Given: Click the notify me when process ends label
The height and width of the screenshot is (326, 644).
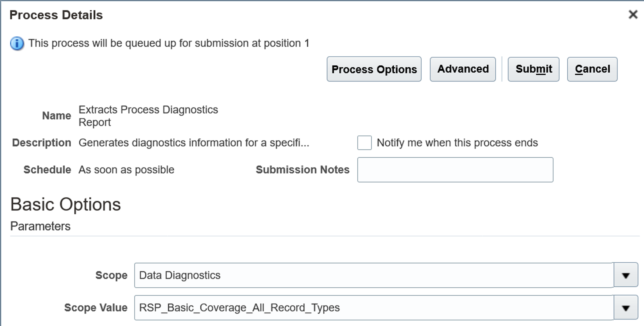Looking at the screenshot, I should pyautogui.click(x=457, y=143).
